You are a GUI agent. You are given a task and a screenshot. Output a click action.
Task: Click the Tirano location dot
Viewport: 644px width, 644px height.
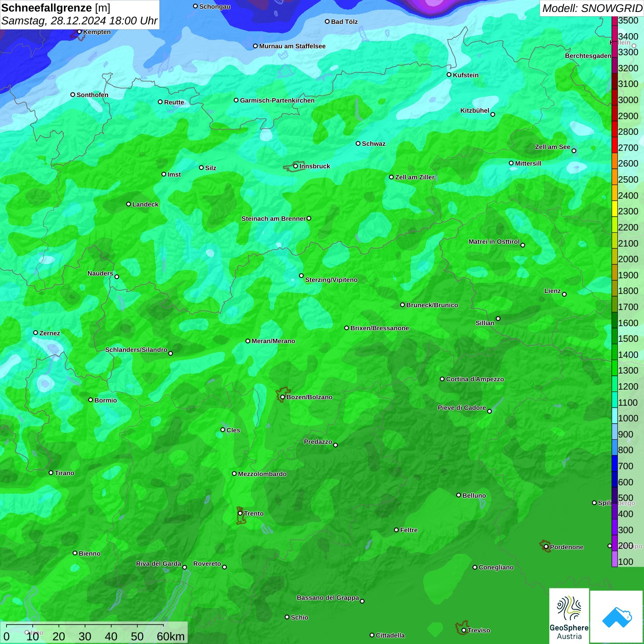pos(51,472)
